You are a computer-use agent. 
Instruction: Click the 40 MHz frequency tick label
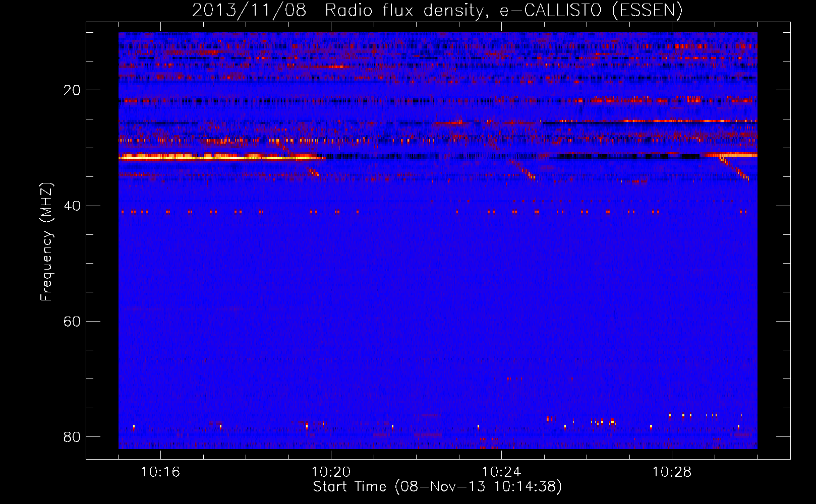[x=72, y=206]
